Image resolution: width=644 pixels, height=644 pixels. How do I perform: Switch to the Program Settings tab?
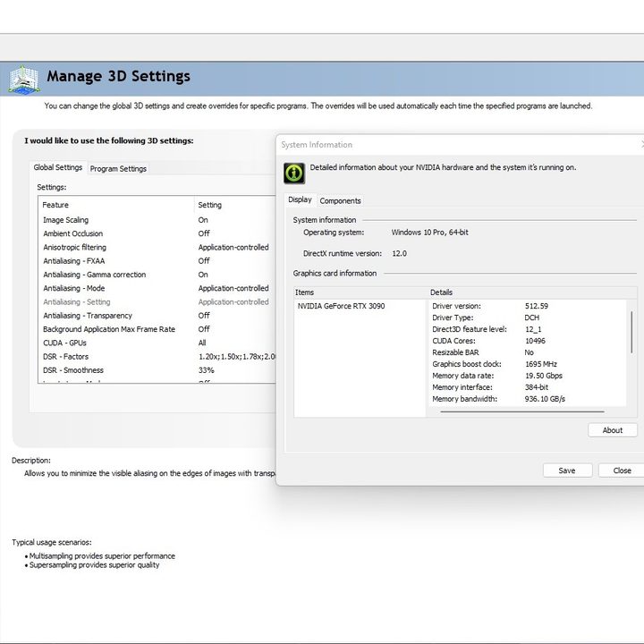click(118, 168)
